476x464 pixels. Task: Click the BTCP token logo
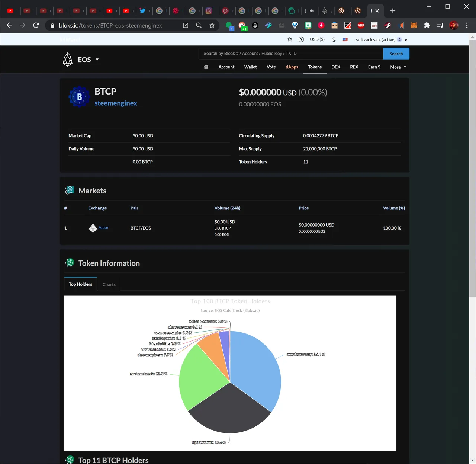coord(79,97)
